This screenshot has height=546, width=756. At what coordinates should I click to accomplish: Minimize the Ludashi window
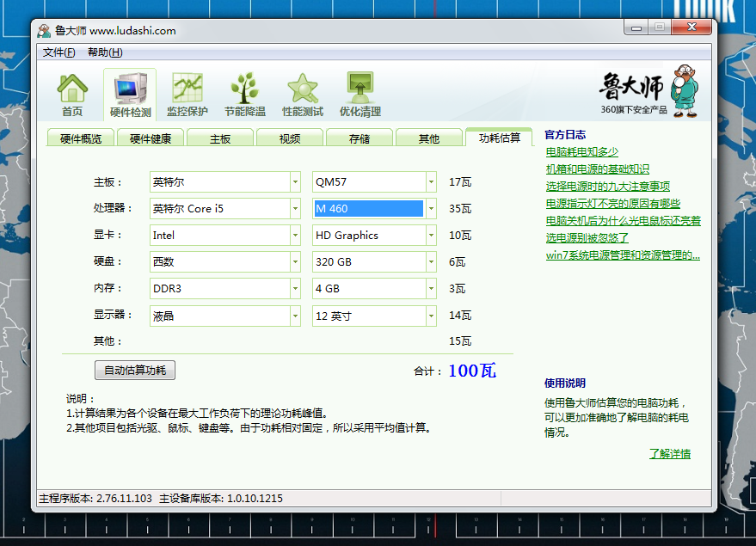pyautogui.click(x=636, y=28)
